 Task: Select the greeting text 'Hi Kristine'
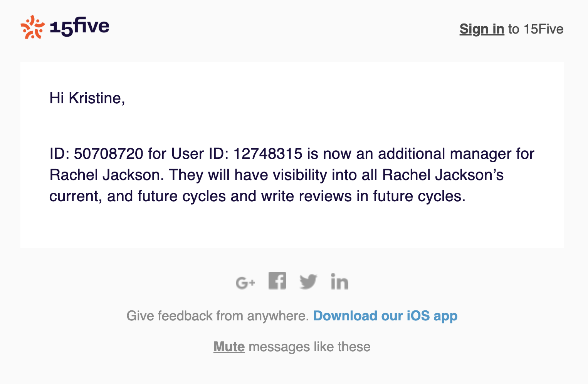pyautogui.click(x=87, y=98)
